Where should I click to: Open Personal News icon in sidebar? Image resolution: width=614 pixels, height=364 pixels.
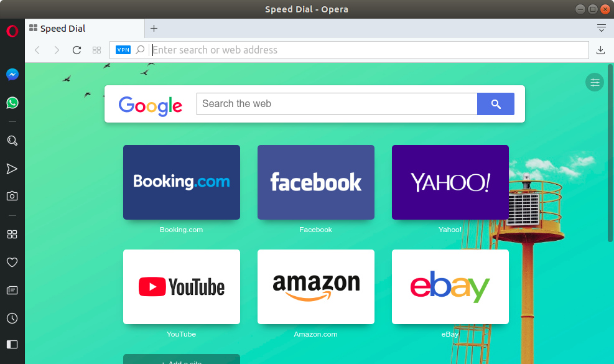click(x=12, y=291)
